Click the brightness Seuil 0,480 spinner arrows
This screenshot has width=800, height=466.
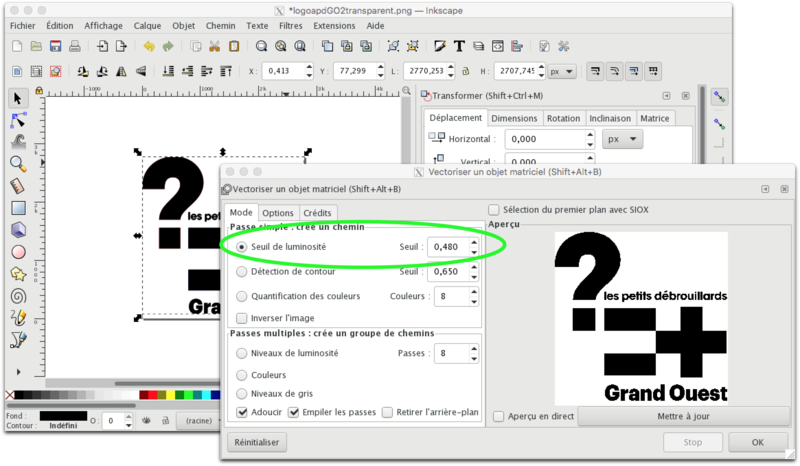(x=474, y=247)
